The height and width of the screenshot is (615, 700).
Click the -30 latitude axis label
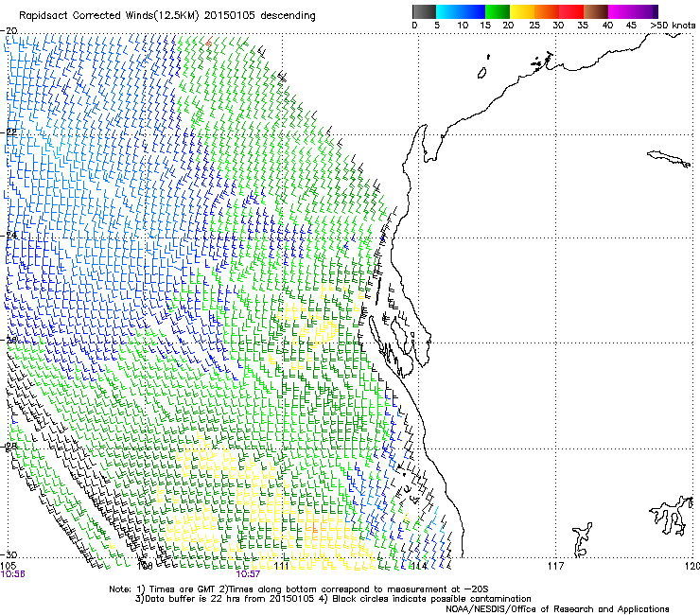coord(9,554)
